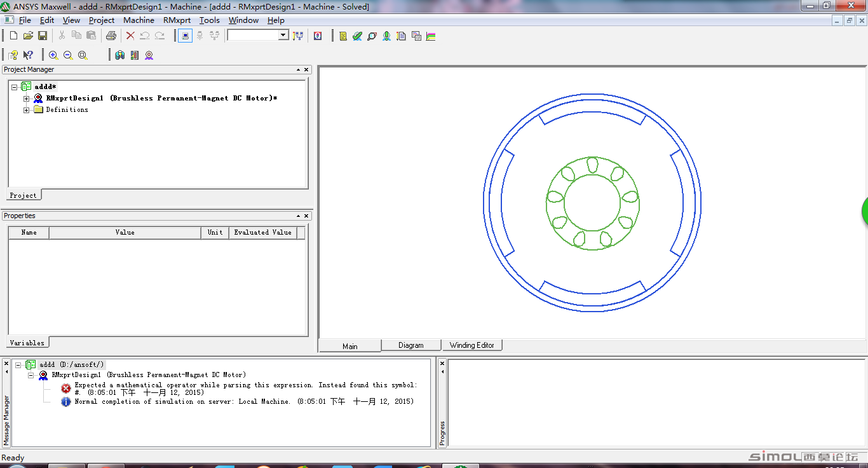
Task: Close the Project Manager panel
Action: click(306, 70)
